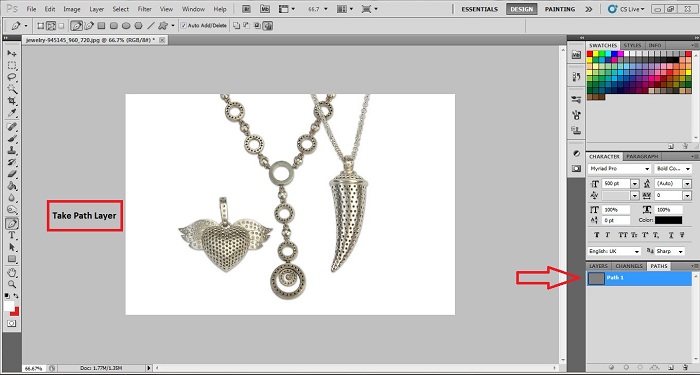The image size is (700, 375).
Task: Open the Window menu
Action: 193,9
